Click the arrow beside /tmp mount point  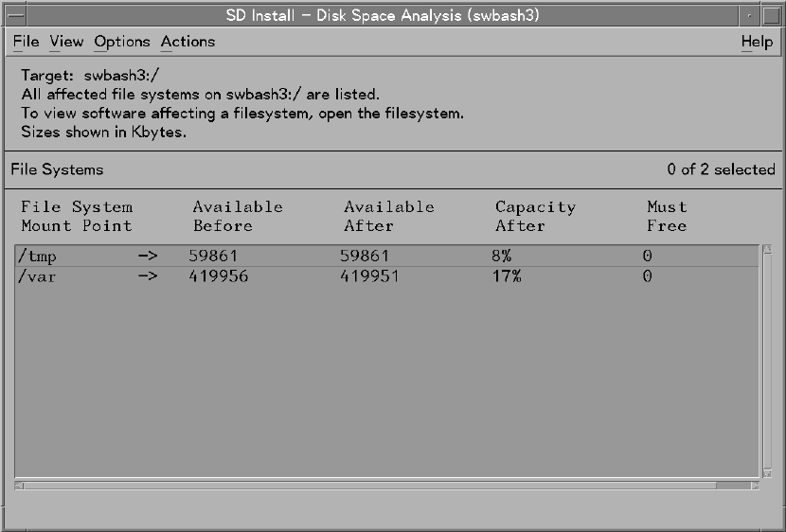[148, 257]
